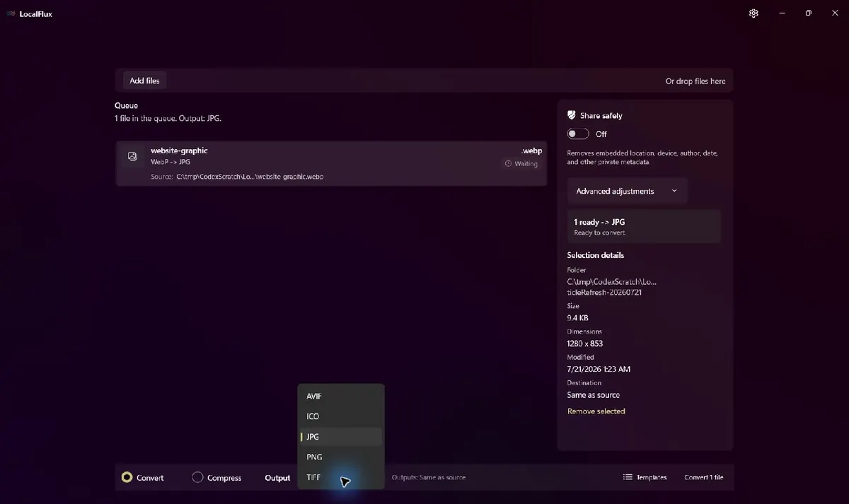
Task: Click the 1280 x 853 dimensions value
Action: tap(584, 344)
